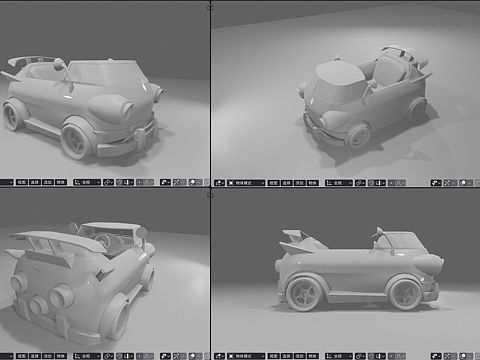Open 选择 menu in bottom-left viewport
The image size is (480, 360).
pyautogui.click(x=35, y=356)
